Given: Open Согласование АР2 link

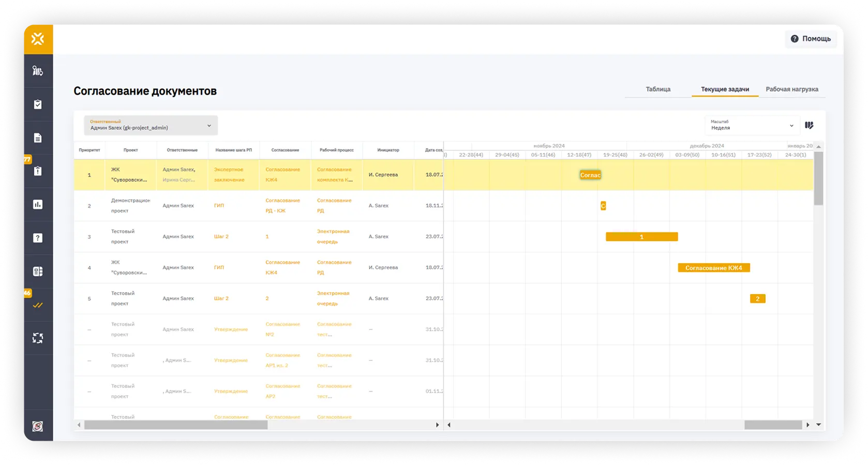Looking at the screenshot, I should pyautogui.click(x=282, y=391).
